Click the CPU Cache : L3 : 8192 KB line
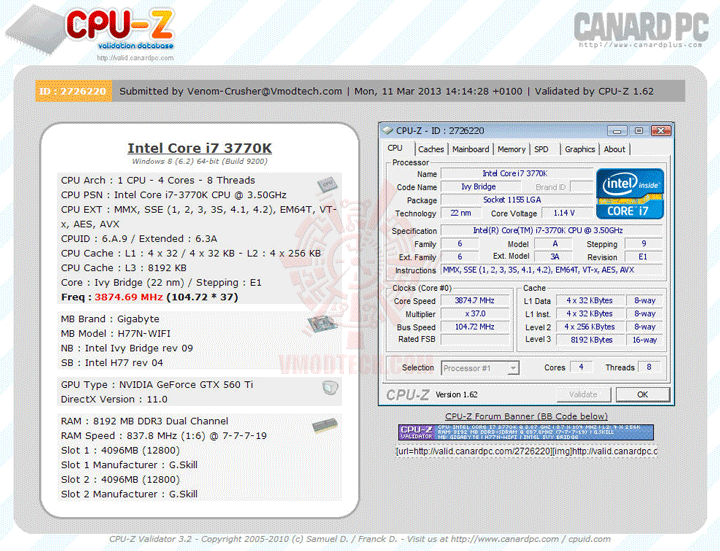 (x=124, y=268)
